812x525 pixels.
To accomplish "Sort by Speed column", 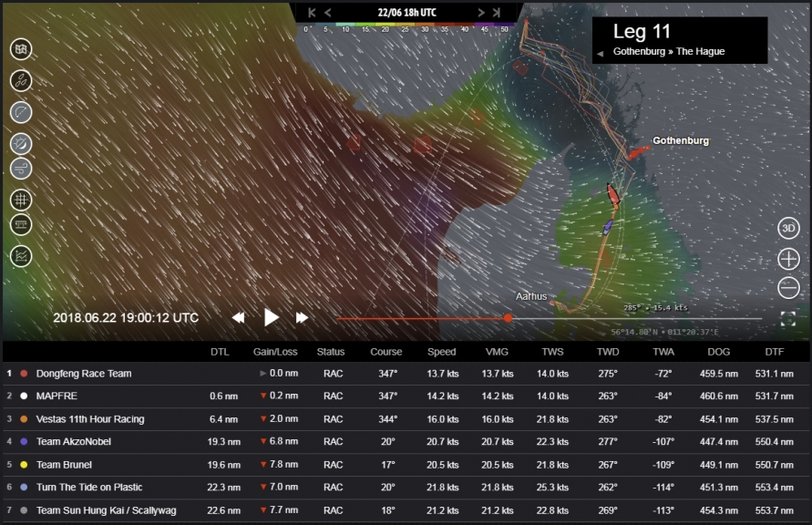I will point(441,352).
